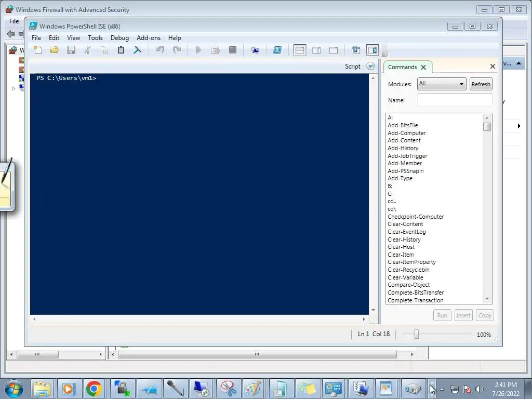The width and height of the screenshot is (532, 399).
Task: Click the Copy button below commands list
Action: click(x=485, y=315)
